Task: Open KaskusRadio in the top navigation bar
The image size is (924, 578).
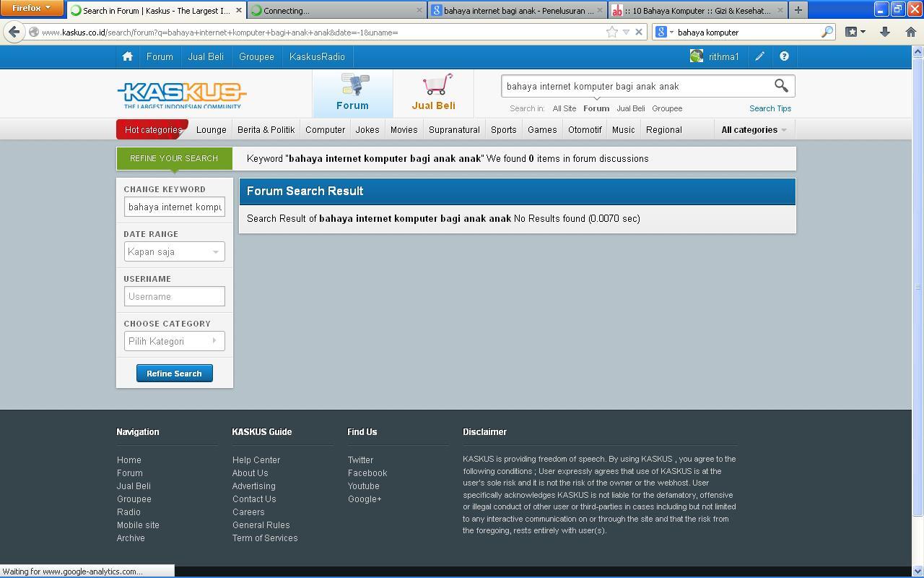Action: [x=317, y=56]
